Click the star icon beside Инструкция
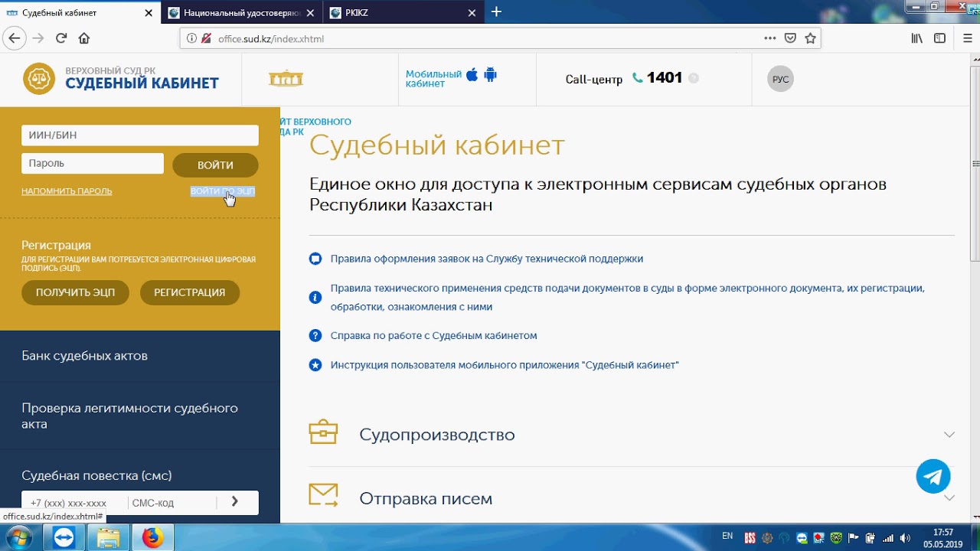980x551 pixels. (315, 365)
